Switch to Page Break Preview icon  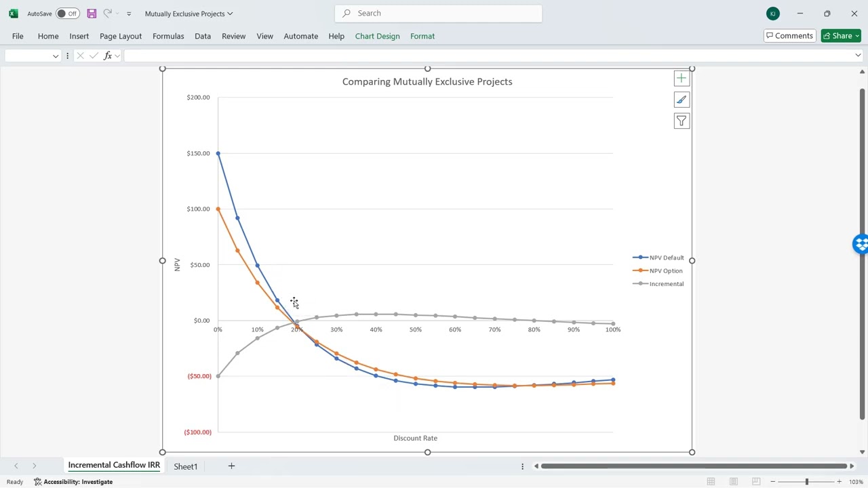coord(756,482)
